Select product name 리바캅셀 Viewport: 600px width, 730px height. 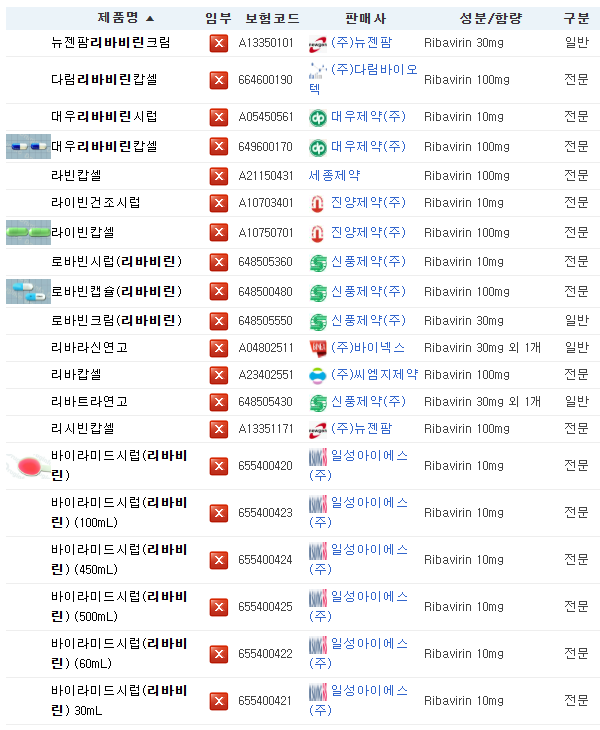(76, 374)
